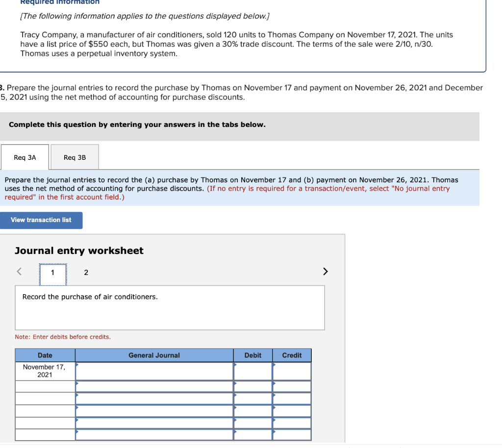Go to previous journal entry arrow
The image size is (502, 448).
[x=19, y=272]
